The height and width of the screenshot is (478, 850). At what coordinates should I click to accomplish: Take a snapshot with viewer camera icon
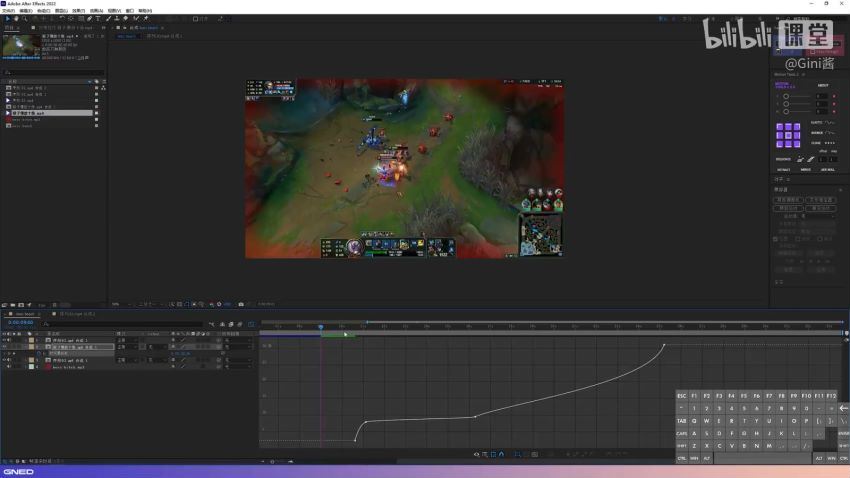point(241,304)
